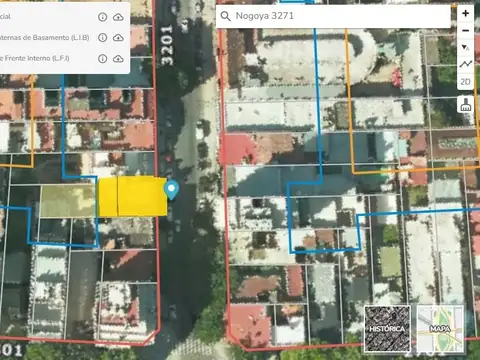The height and width of the screenshot is (360, 480).
Task: Download Basamento (L.I.B) layer
Action: 118,38
